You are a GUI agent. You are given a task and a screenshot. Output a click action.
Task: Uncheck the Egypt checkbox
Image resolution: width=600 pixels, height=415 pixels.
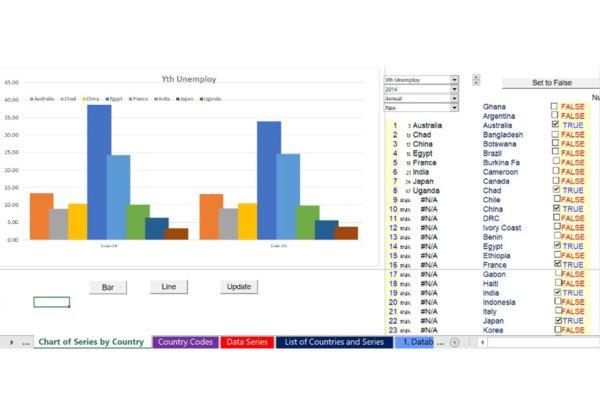555,245
